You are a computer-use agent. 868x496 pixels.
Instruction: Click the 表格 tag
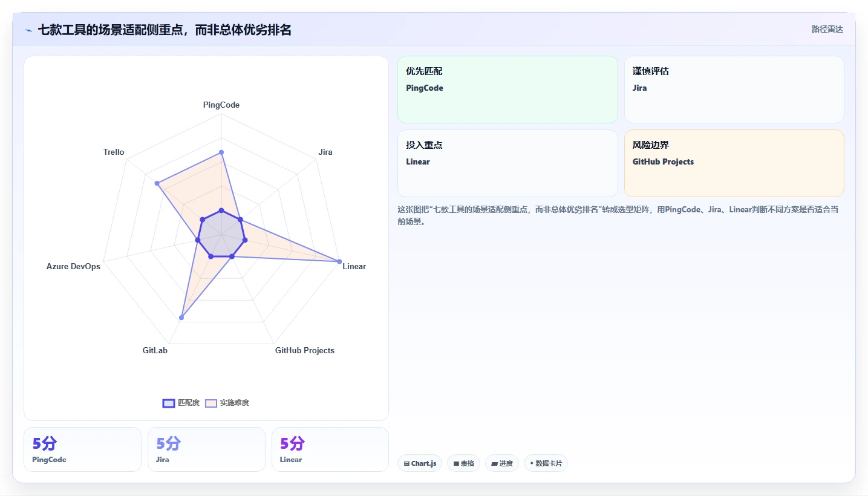(464, 463)
